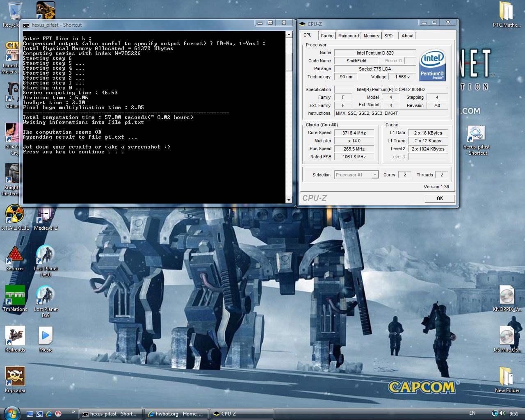
Task: Click the EN language indicator
Action: [x=472, y=413]
